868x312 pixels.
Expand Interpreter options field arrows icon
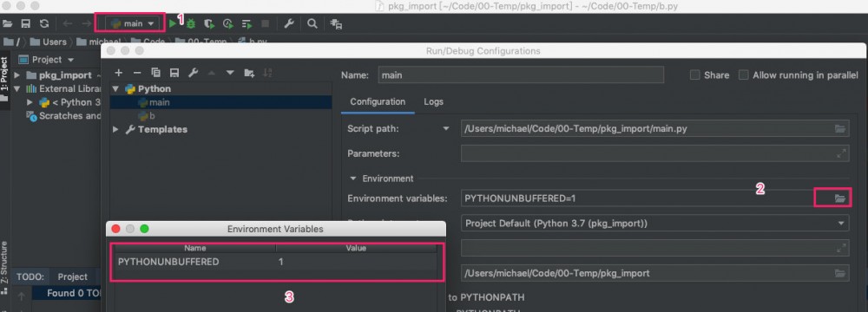[841, 248]
